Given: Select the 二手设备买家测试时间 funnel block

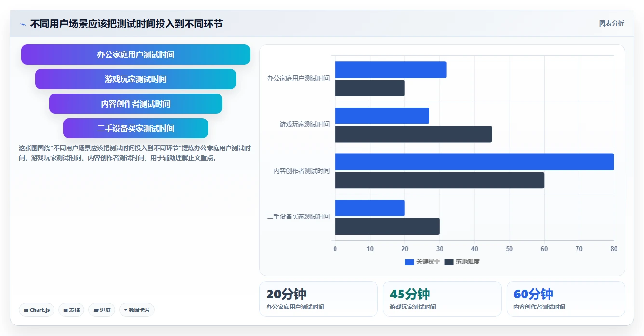Looking at the screenshot, I should (x=135, y=128).
